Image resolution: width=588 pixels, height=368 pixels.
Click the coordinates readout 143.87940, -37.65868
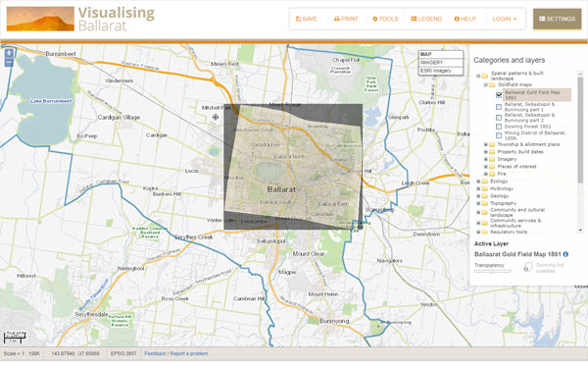(75, 353)
